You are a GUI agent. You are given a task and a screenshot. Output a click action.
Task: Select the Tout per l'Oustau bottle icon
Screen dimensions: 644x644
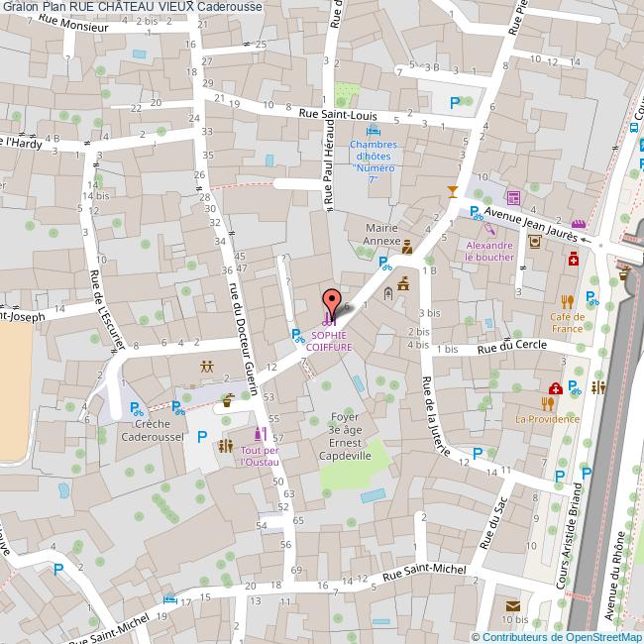coord(262,434)
